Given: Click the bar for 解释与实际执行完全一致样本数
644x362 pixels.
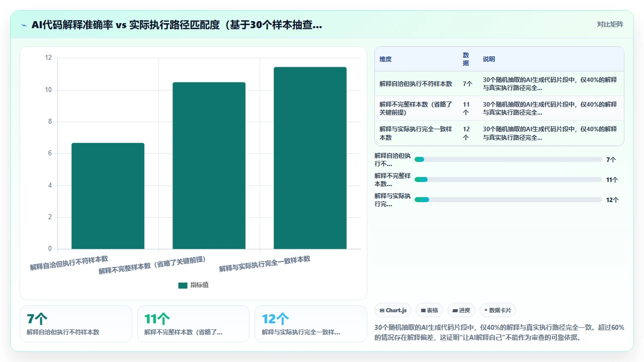Looking at the screenshot, I should pos(310,158).
